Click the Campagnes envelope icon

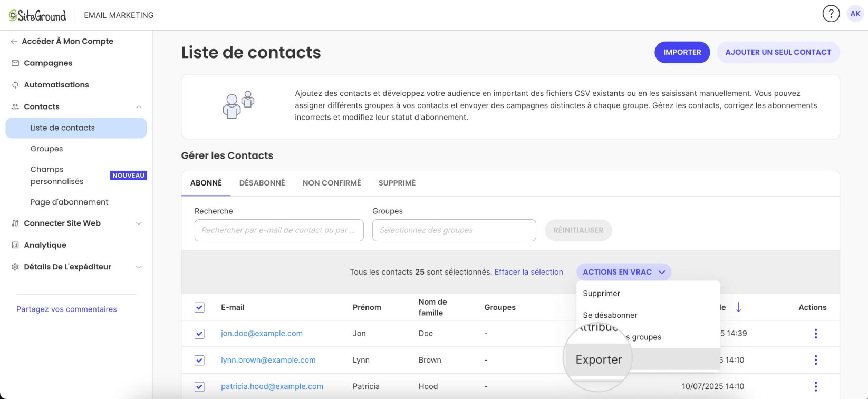click(x=15, y=63)
